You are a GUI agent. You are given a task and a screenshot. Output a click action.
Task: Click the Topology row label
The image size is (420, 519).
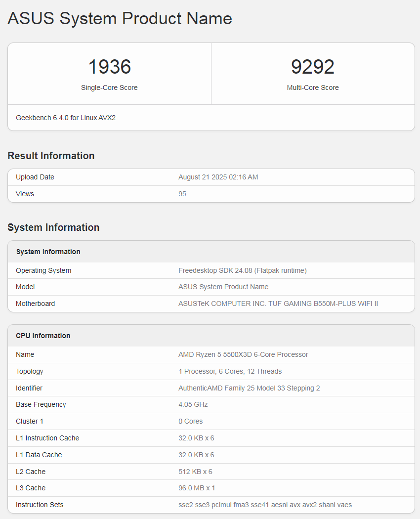click(x=30, y=371)
